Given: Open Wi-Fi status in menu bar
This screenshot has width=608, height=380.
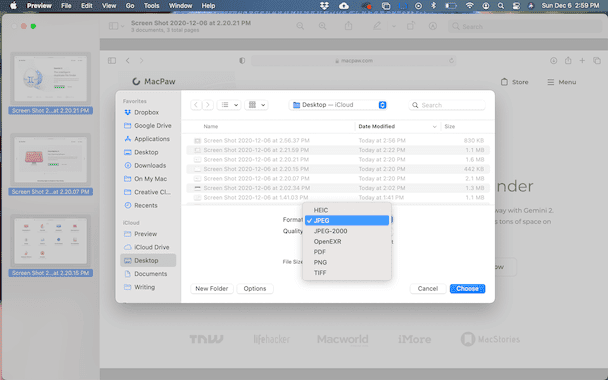Looking at the screenshot, I should 470,5.
